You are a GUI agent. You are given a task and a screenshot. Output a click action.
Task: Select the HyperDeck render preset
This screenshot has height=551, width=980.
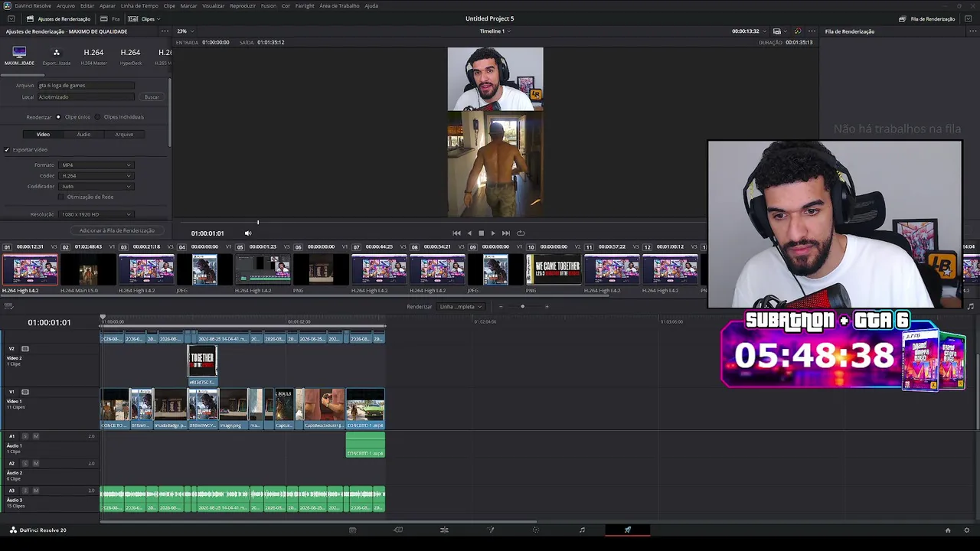coord(130,56)
